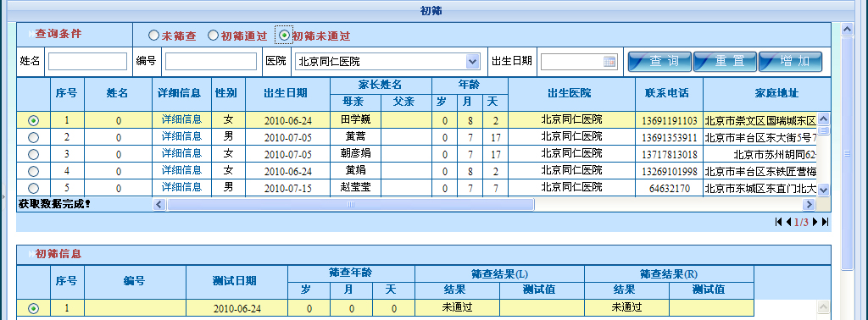The image size is (868, 320).
Task: Select the 初筛通过 radio option
Action: (213, 36)
